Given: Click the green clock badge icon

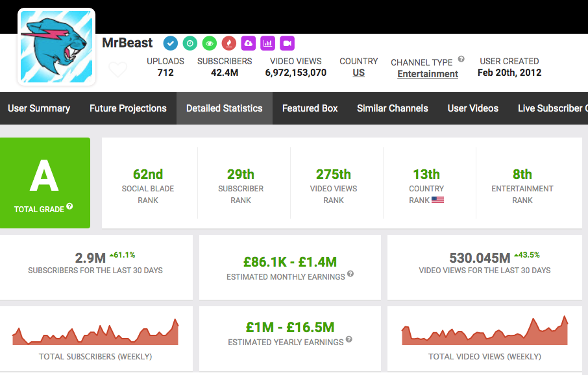Looking at the screenshot, I should tap(190, 43).
